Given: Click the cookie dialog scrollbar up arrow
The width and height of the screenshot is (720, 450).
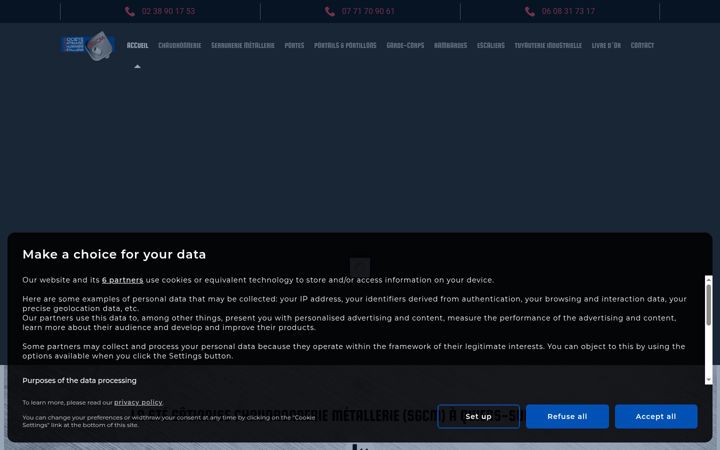Looking at the screenshot, I should [709, 280].
